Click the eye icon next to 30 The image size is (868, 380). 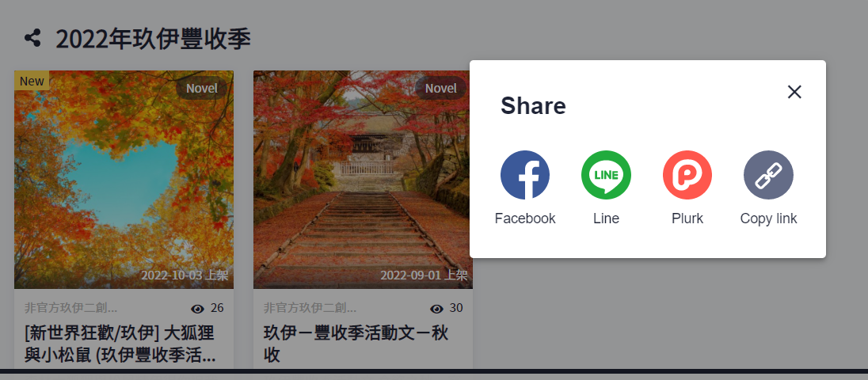coord(436,309)
